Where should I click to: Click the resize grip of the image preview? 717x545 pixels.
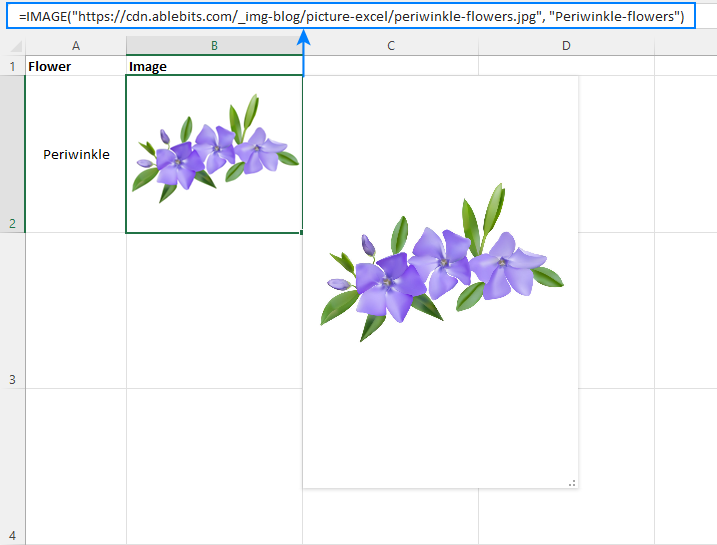point(572,483)
